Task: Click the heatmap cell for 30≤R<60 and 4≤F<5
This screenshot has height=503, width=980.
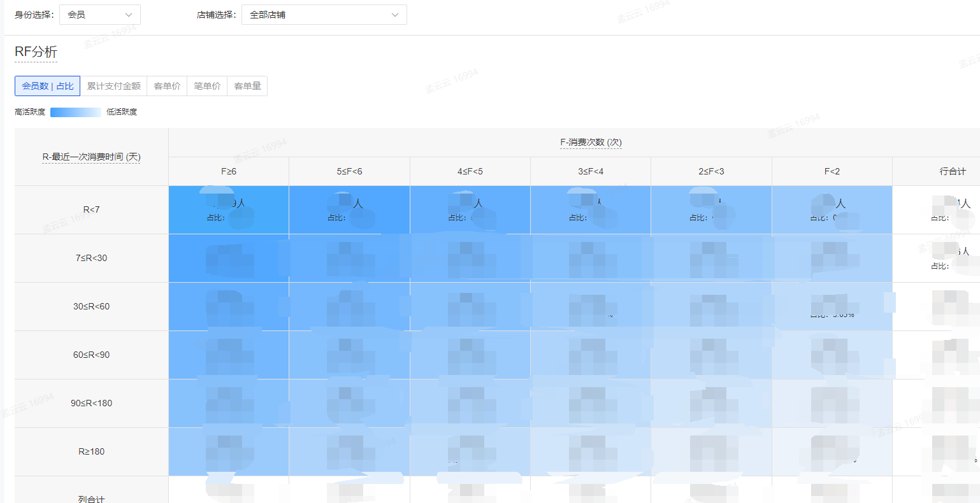Action: coord(470,306)
